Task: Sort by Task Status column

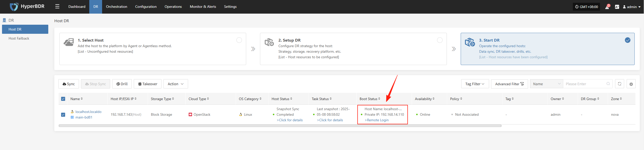Action: pyautogui.click(x=331, y=99)
